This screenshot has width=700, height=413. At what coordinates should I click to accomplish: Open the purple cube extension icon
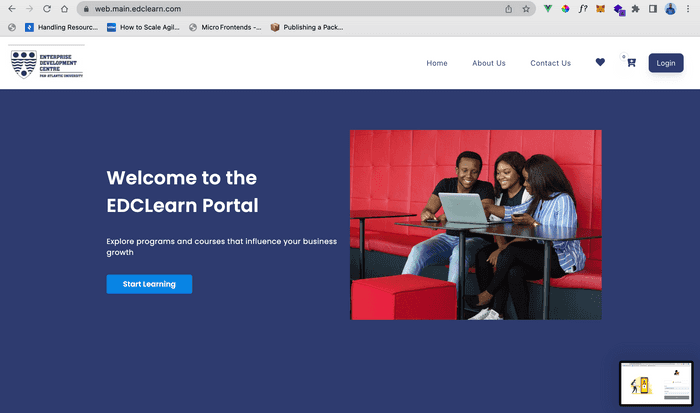(619, 9)
